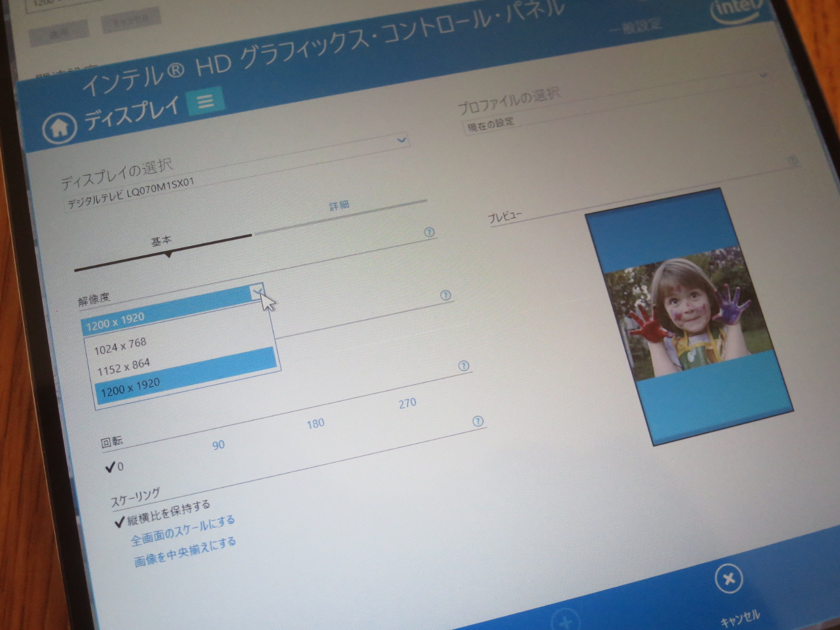Open help icon for プロファイルの選択
Screen dimensions: 840x630
point(793,160)
